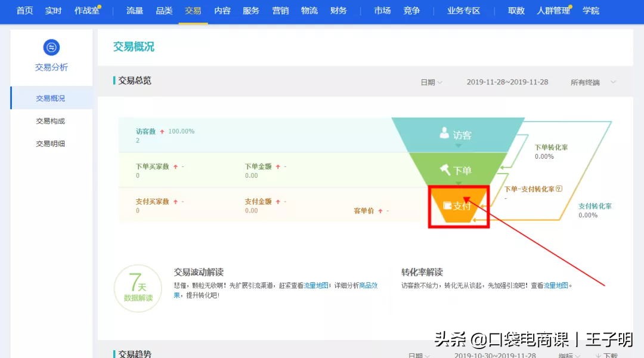Click the 支付 funnel segment
Viewport: 644px width, 358px height.
tap(458, 205)
